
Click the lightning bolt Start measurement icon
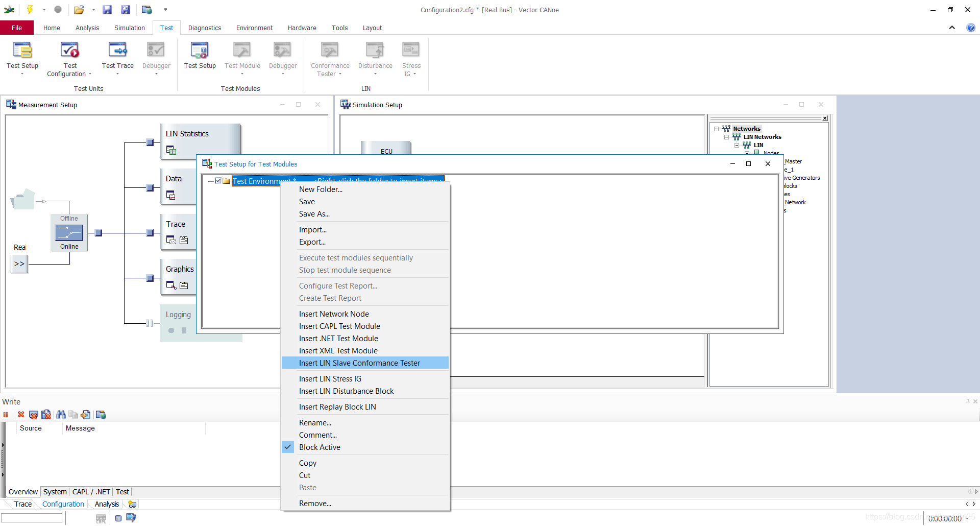click(30, 9)
